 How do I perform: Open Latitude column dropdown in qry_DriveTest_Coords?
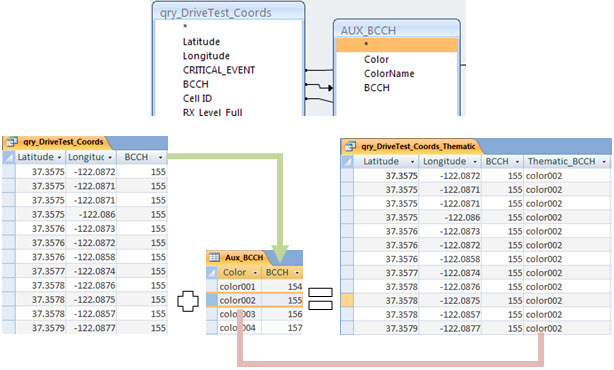pos(60,157)
